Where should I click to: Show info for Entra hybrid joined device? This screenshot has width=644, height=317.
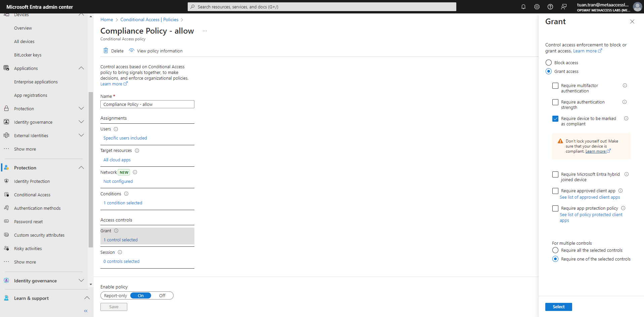pyautogui.click(x=627, y=174)
